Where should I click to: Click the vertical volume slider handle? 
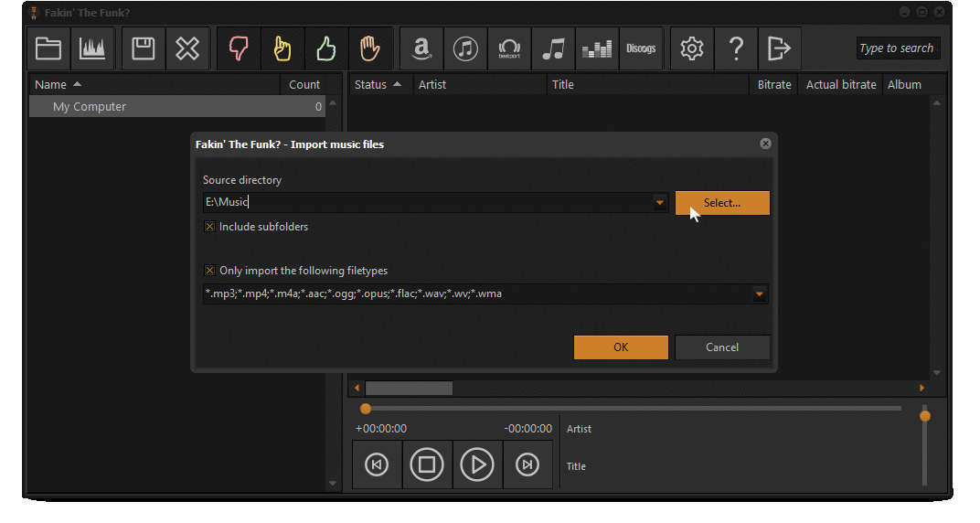click(x=925, y=416)
